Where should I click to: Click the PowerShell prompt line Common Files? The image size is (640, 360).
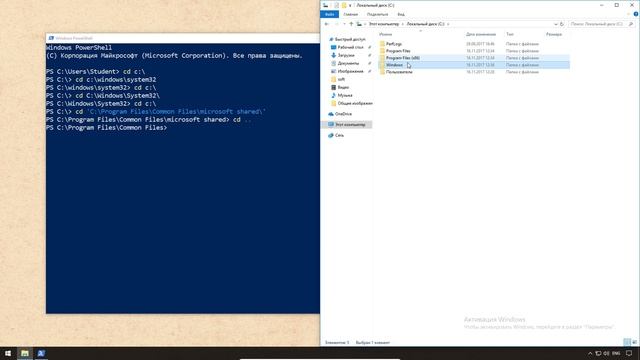pos(107,128)
